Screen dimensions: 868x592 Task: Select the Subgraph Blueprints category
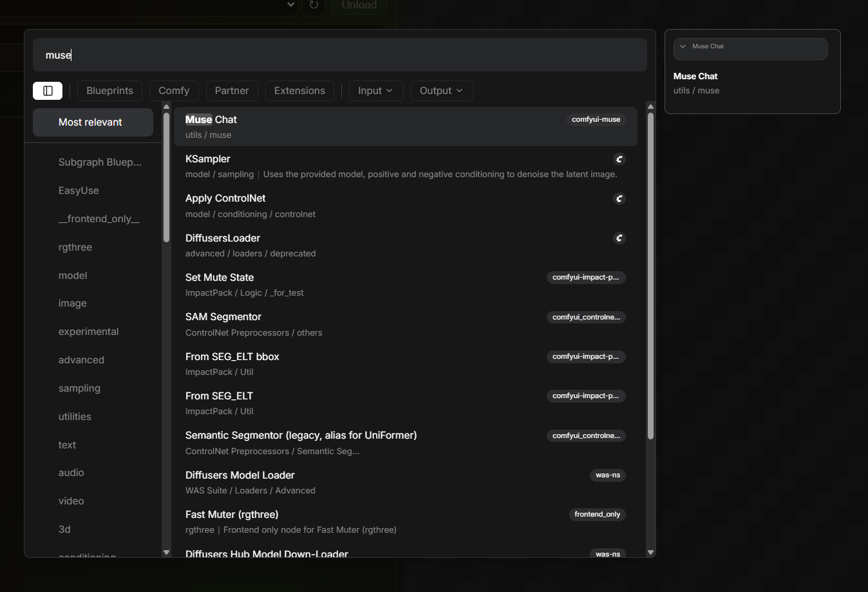[x=93, y=162]
